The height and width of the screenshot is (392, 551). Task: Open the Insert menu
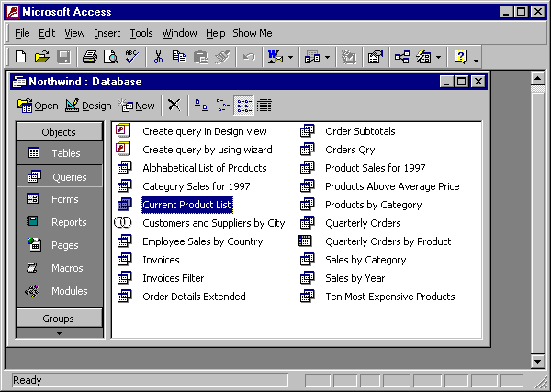click(107, 33)
